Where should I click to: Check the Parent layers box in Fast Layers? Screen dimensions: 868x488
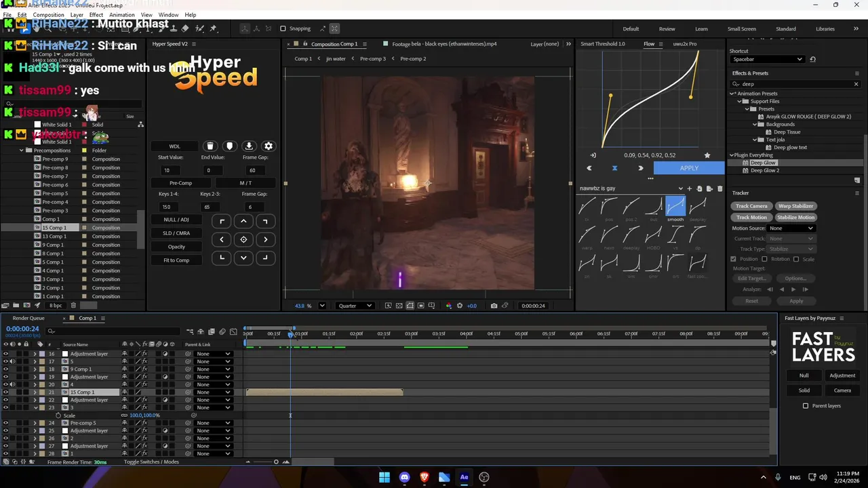point(806,406)
